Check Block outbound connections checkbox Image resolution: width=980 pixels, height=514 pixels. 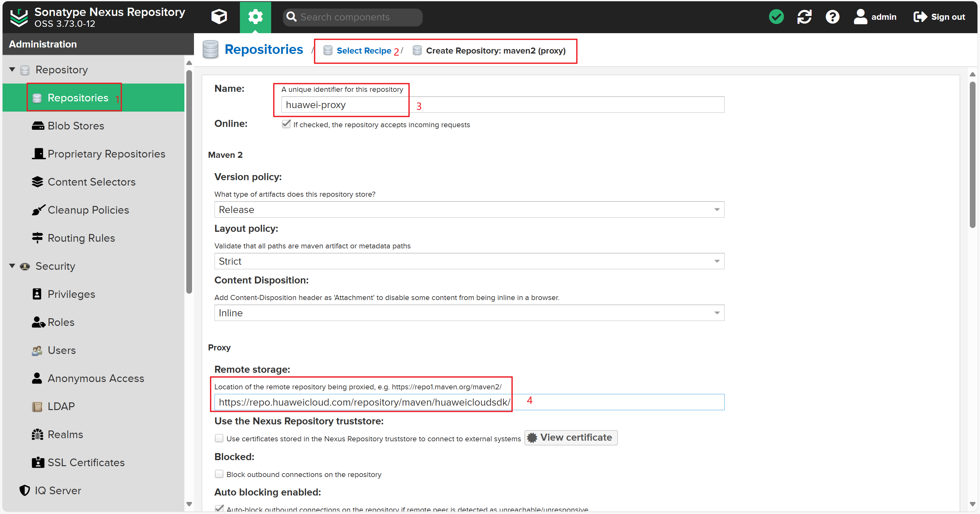point(219,474)
